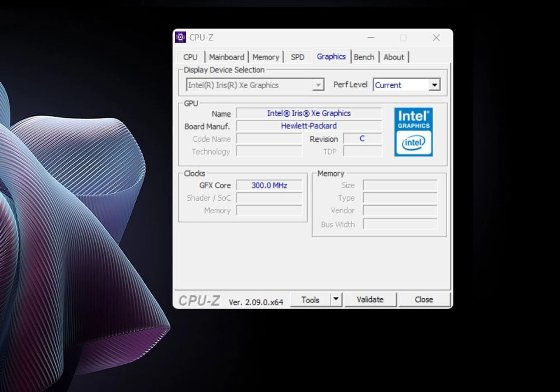Go to the SPD tab
This screenshot has height=392, width=560.
click(297, 57)
